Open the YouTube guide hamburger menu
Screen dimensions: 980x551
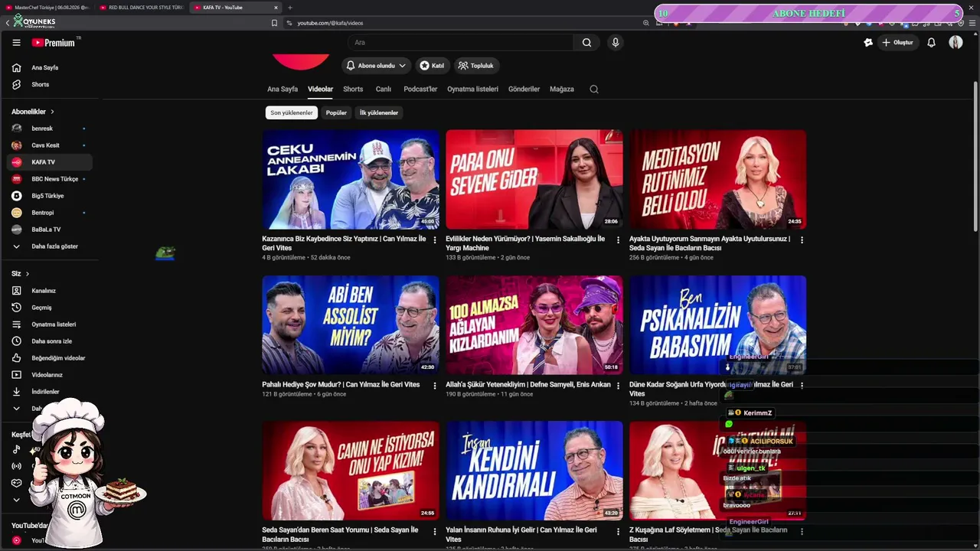16,43
